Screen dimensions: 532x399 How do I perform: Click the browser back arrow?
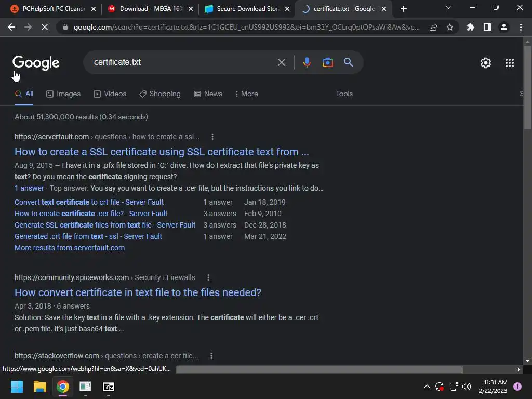pyautogui.click(x=11, y=27)
